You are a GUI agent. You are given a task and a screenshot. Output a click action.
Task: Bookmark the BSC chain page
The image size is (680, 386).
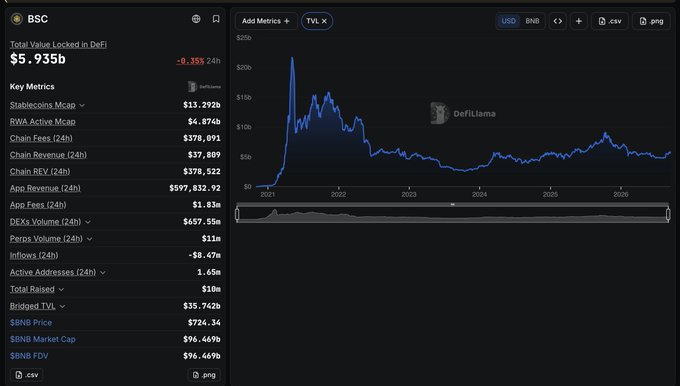216,19
